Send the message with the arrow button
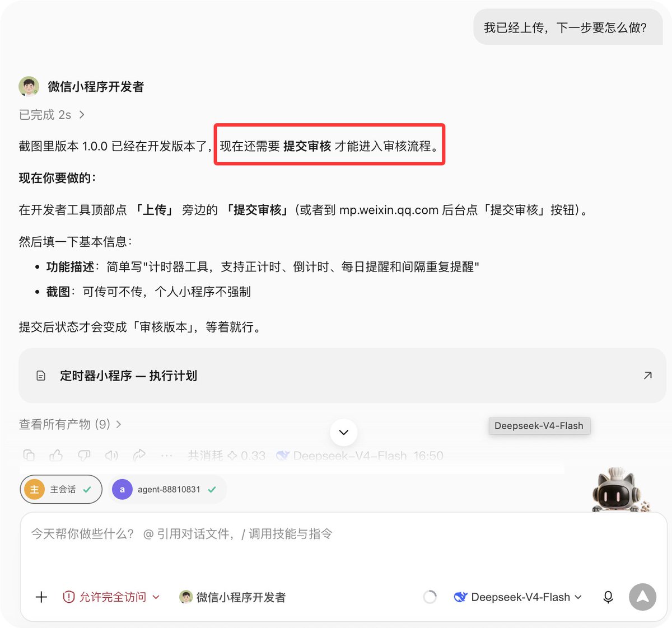The width and height of the screenshot is (672, 628). (x=642, y=597)
